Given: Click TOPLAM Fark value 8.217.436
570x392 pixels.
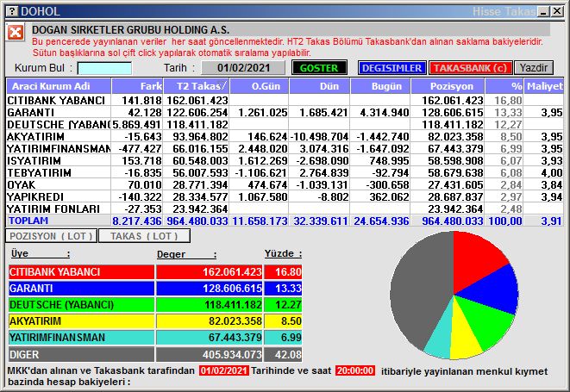Looking at the screenshot, I should click(137, 221).
